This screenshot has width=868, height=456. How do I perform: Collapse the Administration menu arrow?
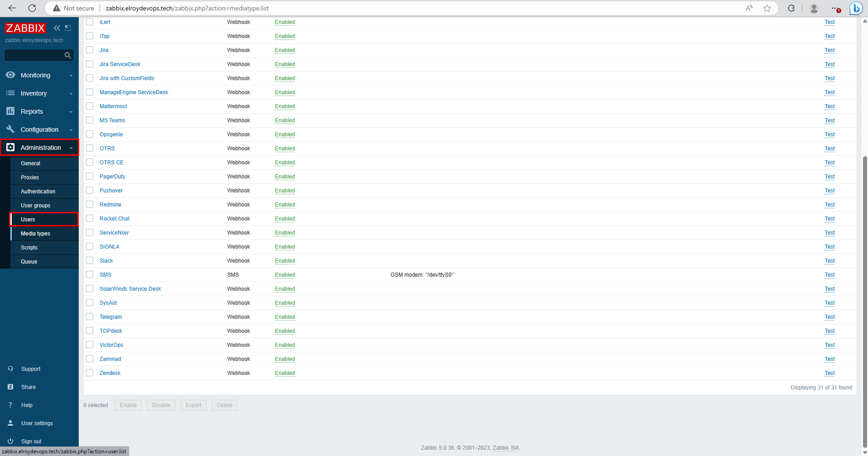tap(71, 148)
